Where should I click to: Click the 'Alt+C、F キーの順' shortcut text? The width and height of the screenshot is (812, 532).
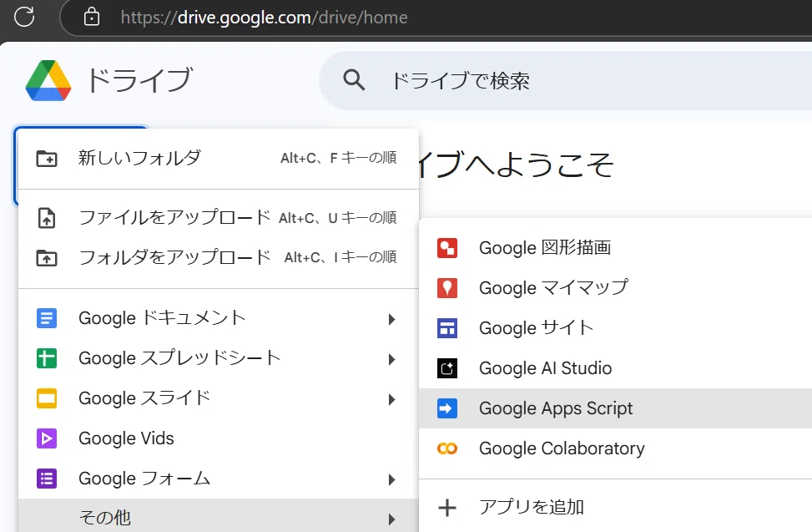click(x=339, y=158)
